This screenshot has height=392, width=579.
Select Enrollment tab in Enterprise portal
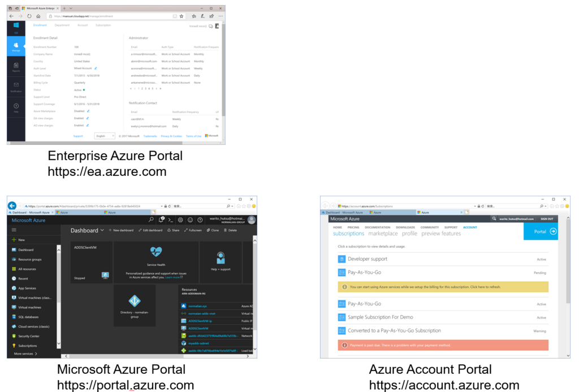[40, 25]
